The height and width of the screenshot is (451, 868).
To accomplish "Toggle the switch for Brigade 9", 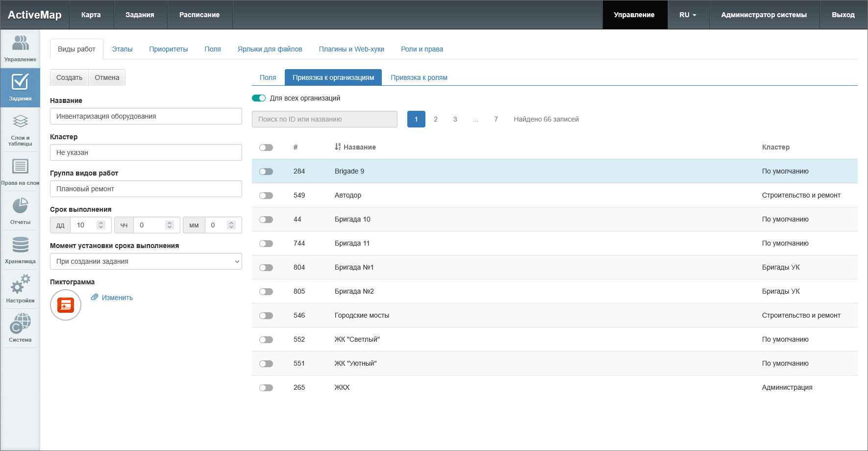I will [266, 172].
